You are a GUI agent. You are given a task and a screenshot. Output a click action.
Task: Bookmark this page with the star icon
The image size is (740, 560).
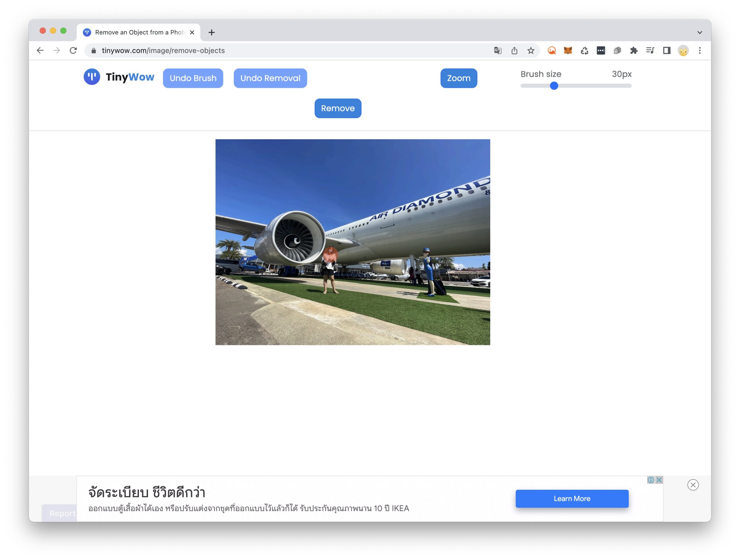531,51
